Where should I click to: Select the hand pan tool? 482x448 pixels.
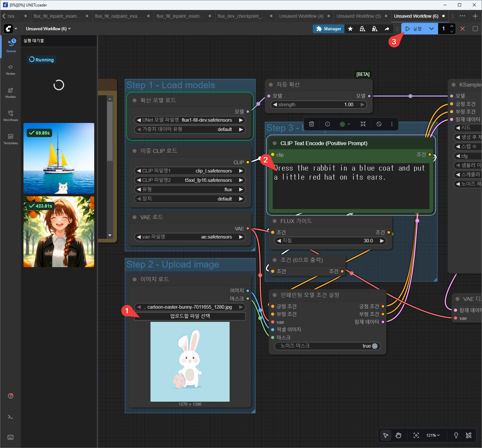[x=398, y=435]
